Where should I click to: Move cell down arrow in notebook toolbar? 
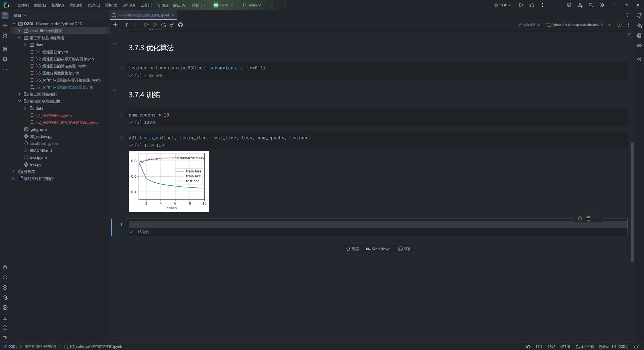coord(135,25)
